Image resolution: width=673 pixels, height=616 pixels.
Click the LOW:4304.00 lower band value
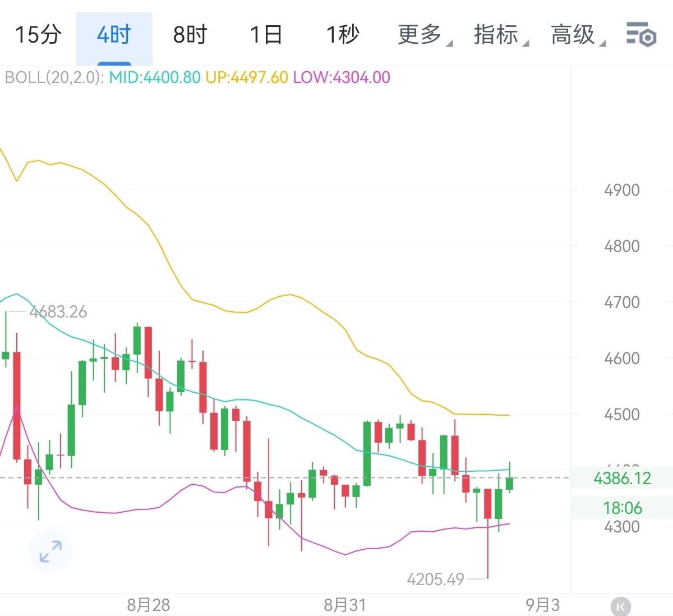pos(342,77)
